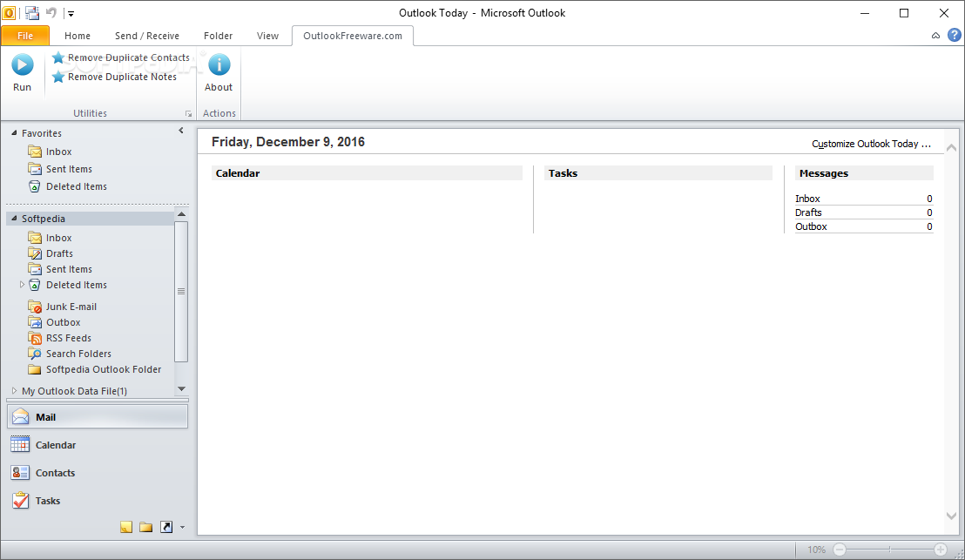The height and width of the screenshot is (560, 965).
Task: Switch to the Send / Receive tab
Action: pos(147,36)
